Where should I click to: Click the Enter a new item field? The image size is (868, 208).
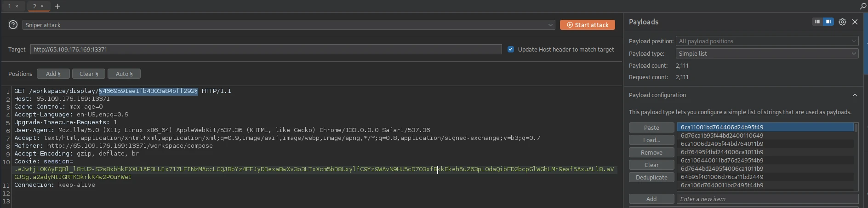click(x=767, y=199)
